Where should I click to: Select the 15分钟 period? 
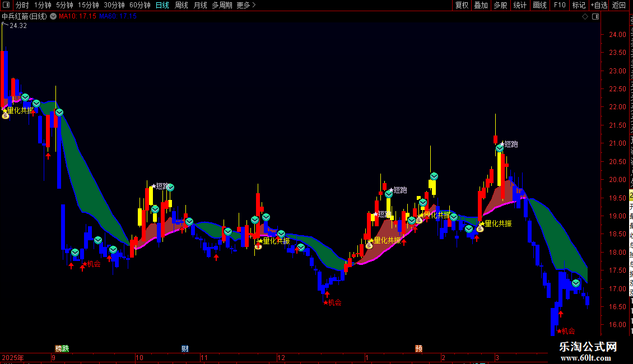coord(89,5)
